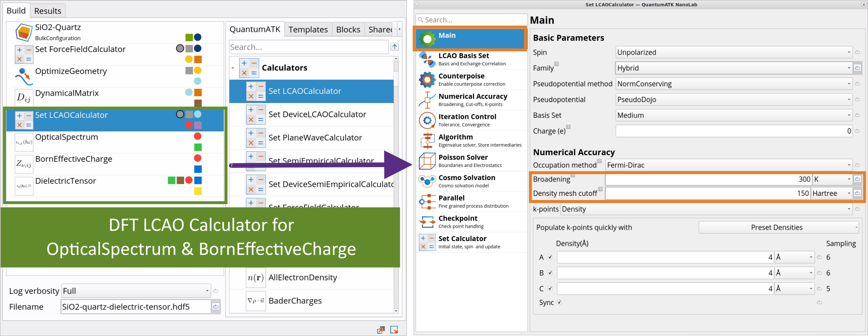Click the BornEffectiveCharge block icon

tap(24, 164)
